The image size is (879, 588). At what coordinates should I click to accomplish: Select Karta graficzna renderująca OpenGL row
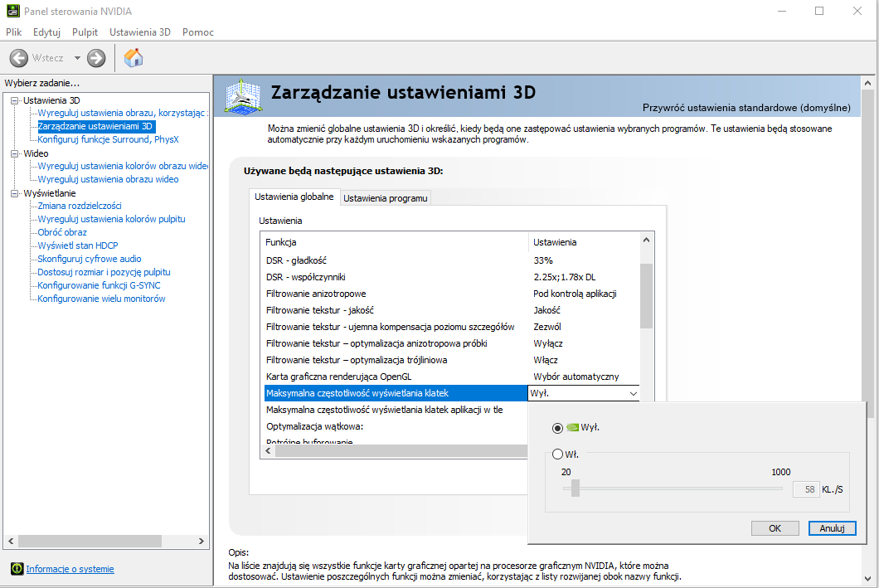pyautogui.click(x=451, y=377)
